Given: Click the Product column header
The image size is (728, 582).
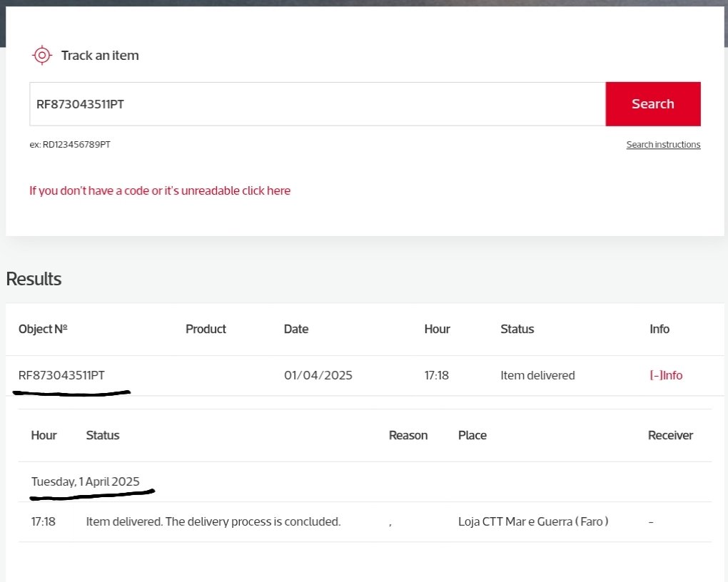Looking at the screenshot, I should (206, 329).
